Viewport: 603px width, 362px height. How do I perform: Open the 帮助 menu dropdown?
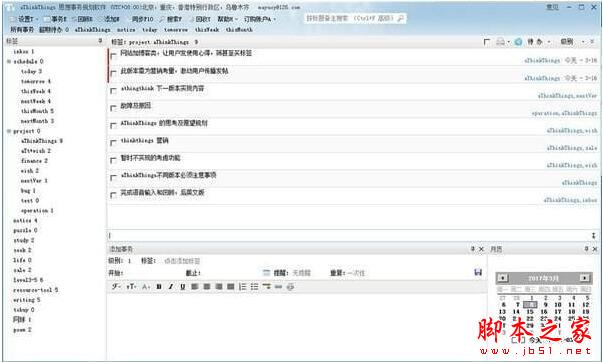point(228,19)
